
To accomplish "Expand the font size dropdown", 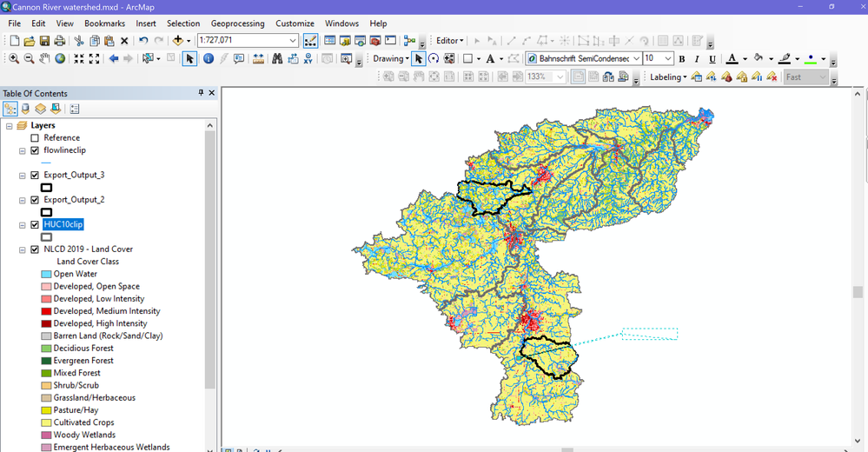I will [x=668, y=59].
